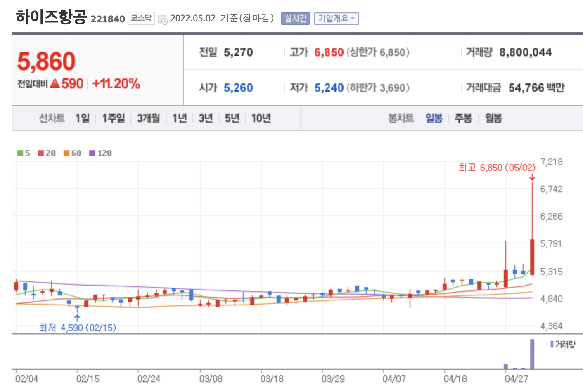Click the 03/18 date axis label
The height and width of the screenshot is (392, 583).
[x=272, y=379]
